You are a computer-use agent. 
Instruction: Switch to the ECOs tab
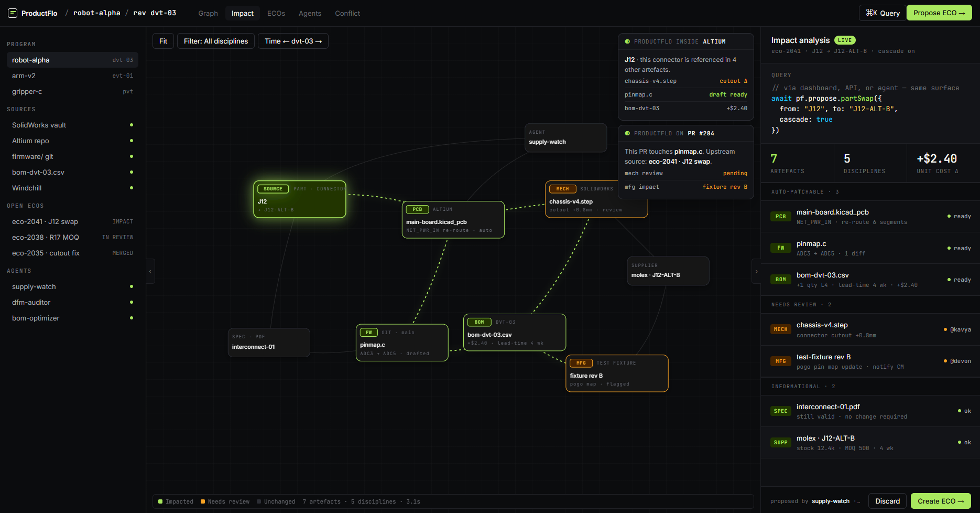(x=276, y=13)
